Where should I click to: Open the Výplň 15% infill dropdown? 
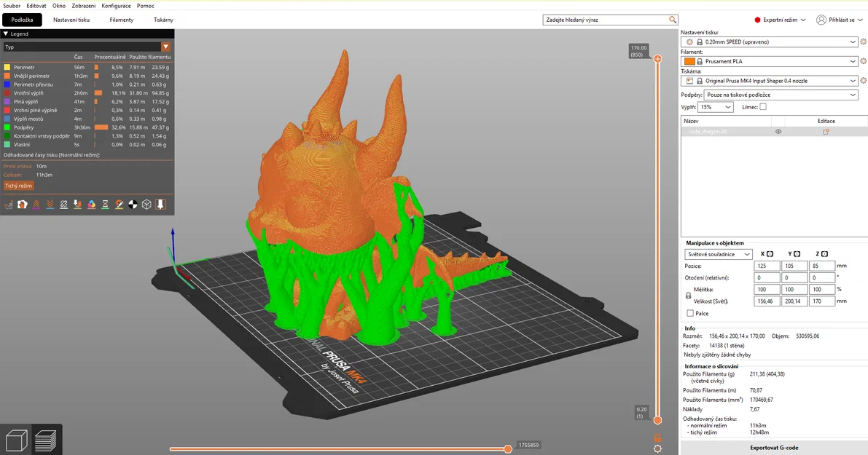click(x=715, y=107)
